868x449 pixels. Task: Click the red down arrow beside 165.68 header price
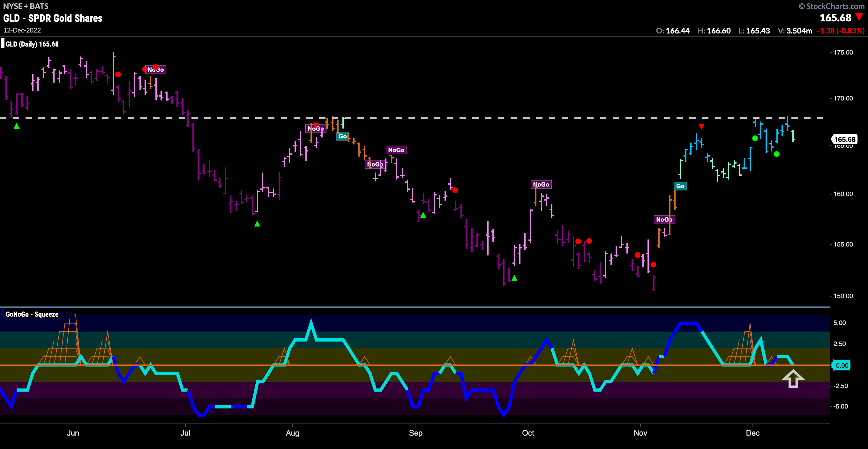click(859, 17)
